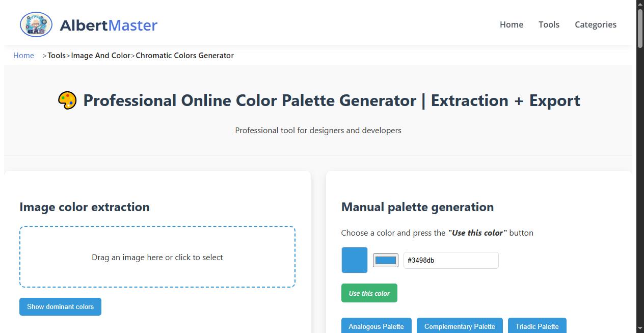Open the Home navigation menu item
Viewport: 644px width, 333px height.
point(511,24)
